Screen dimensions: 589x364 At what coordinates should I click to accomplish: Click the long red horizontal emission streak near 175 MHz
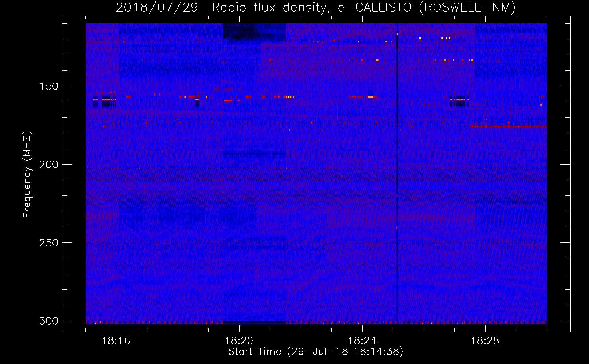point(508,126)
